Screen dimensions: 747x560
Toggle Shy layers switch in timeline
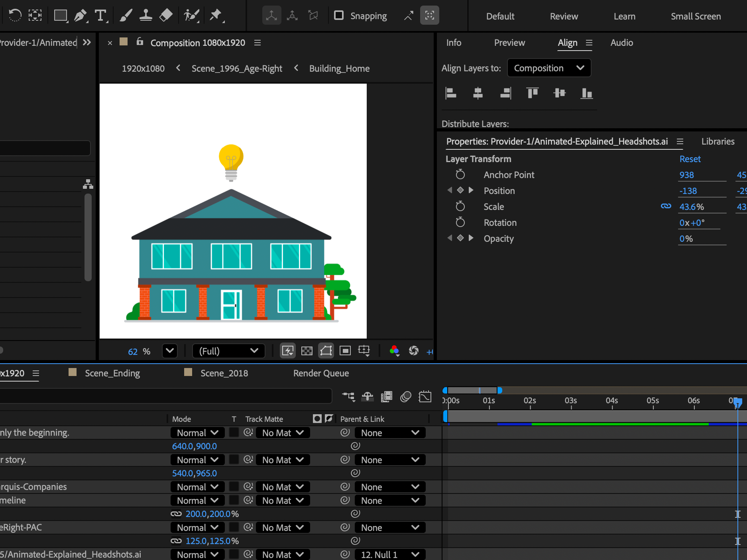pos(368,396)
